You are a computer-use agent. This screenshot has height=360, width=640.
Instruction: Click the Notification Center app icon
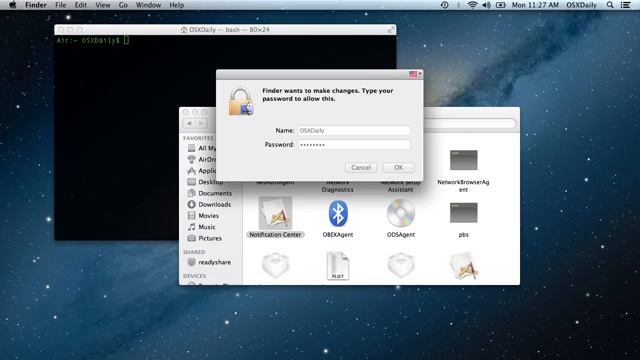[x=275, y=213]
